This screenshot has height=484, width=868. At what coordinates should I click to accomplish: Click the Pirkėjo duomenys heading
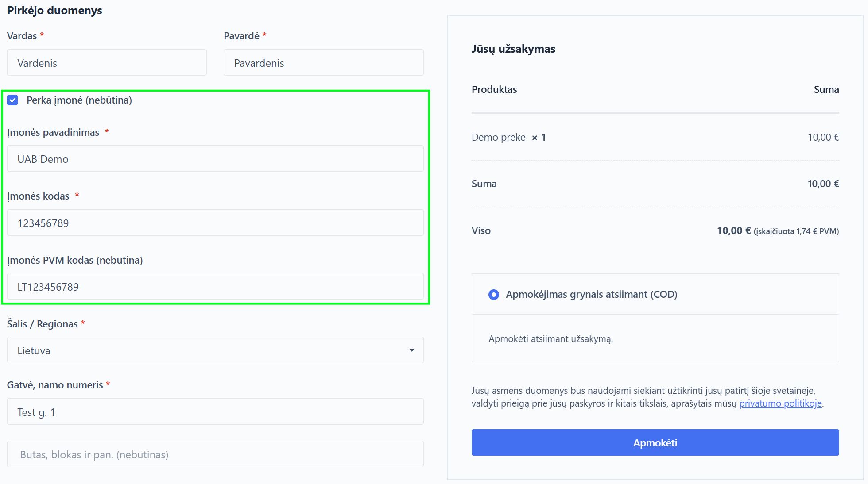pyautogui.click(x=54, y=11)
